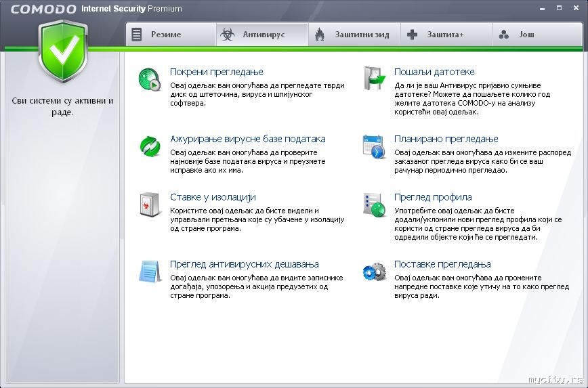The image size is (588, 388).
Task: Click the COMODO Internet Security Premium title
Action: coord(96,9)
